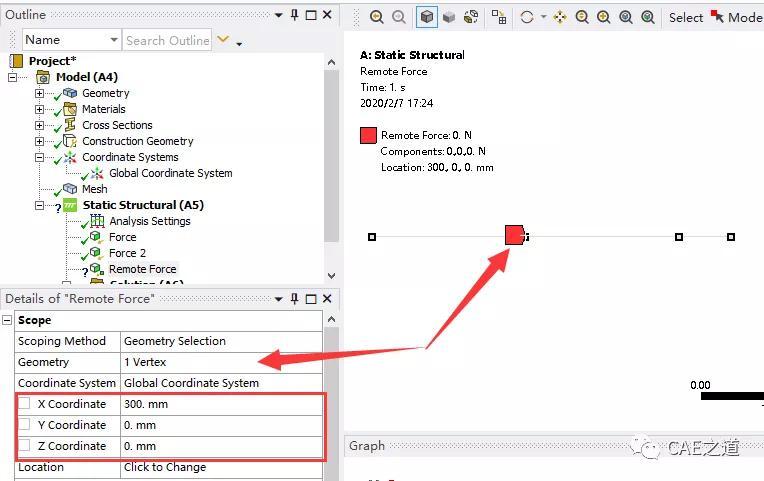This screenshot has width=764, height=481.
Task: Pin the Details of Remote Force panel
Action: [x=294, y=298]
